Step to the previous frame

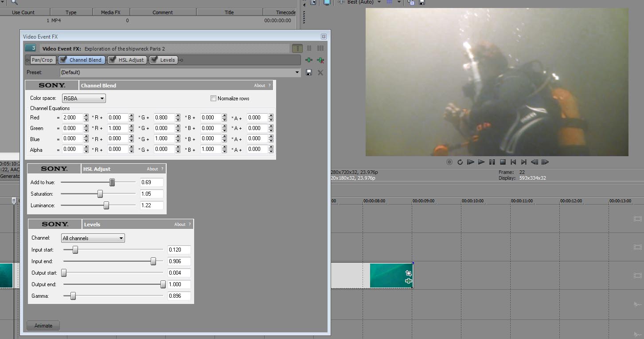pos(535,162)
